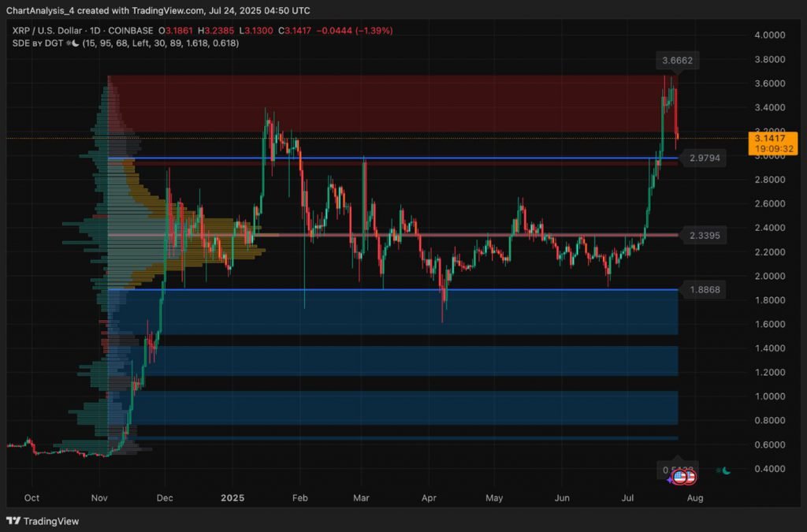The height and width of the screenshot is (532, 807).
Task: Click the second overlapping US flag event icon
Action: coord(690,478)
